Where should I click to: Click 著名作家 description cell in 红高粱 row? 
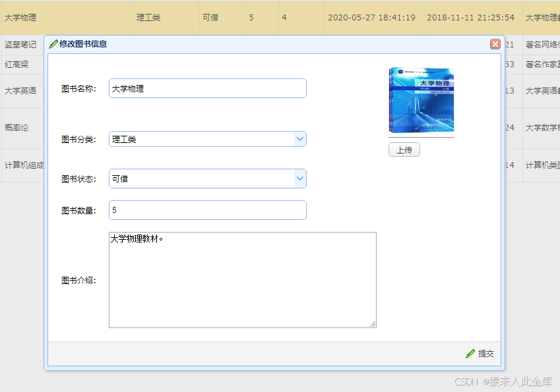point(542,65)
